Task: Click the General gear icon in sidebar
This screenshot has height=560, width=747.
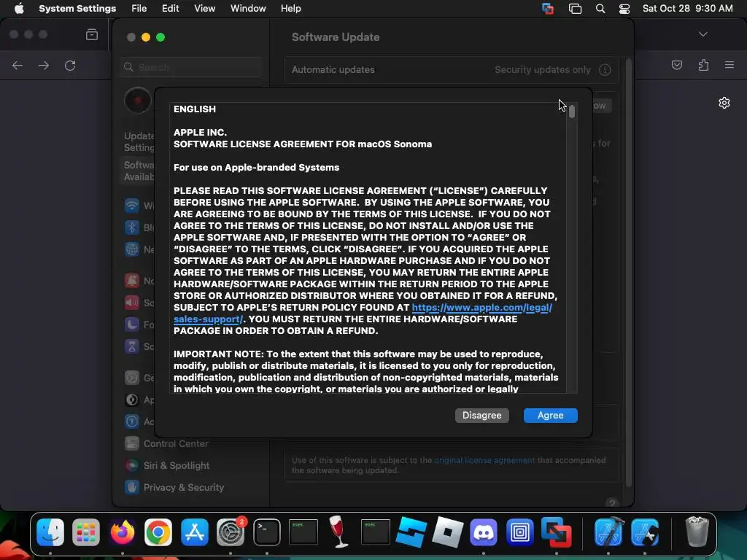Action: (132, 378)
